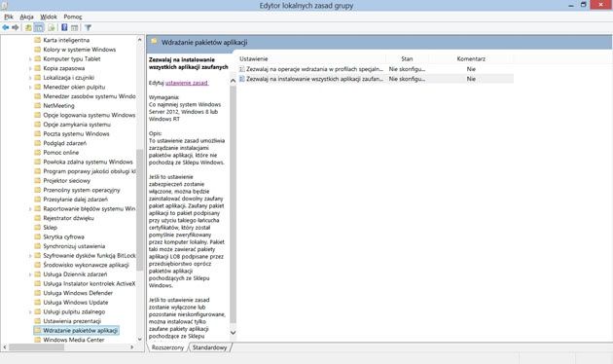Image resolution: width=613 pixels, height=364 pixels.
Task: Select 'Zezwalaj na instalowanie wszystkich aplikacji' setting row
Action: pyautogui.click(x=376, y=79)
